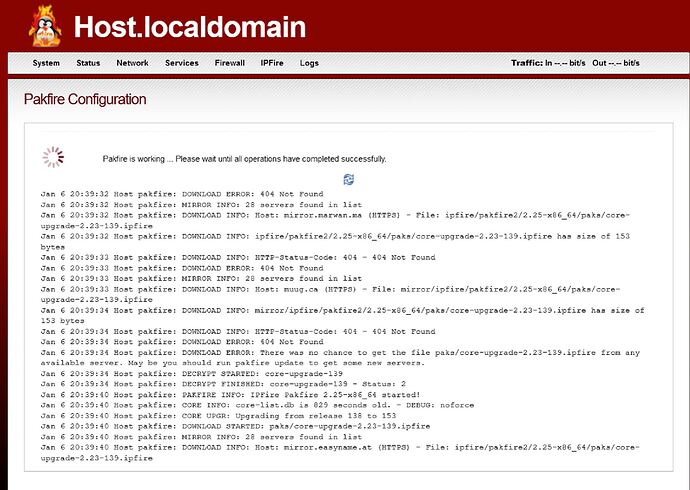The width and height of the screenshot is (690, 490).
Task: Open the IPFire menu
Action: tap(272, 63)
